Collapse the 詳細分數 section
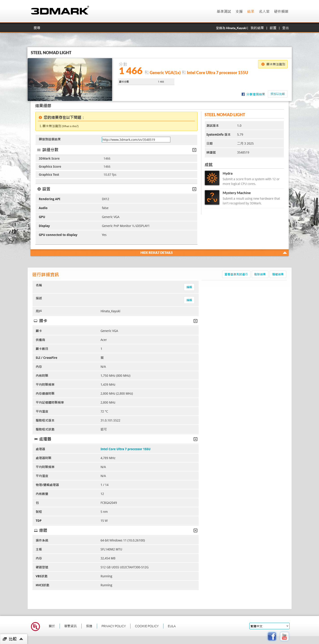Screen dimensions: 319x644 coord(194,150)
